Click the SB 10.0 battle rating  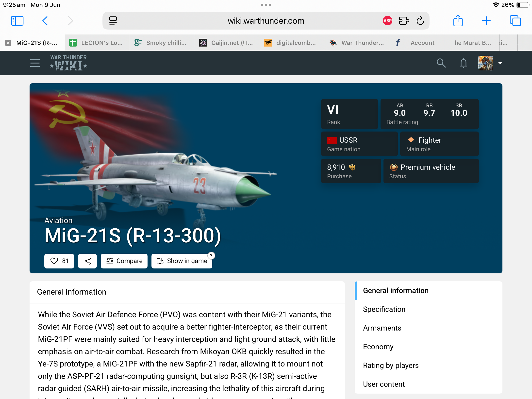pyautogui.click(x=459, y=110)
